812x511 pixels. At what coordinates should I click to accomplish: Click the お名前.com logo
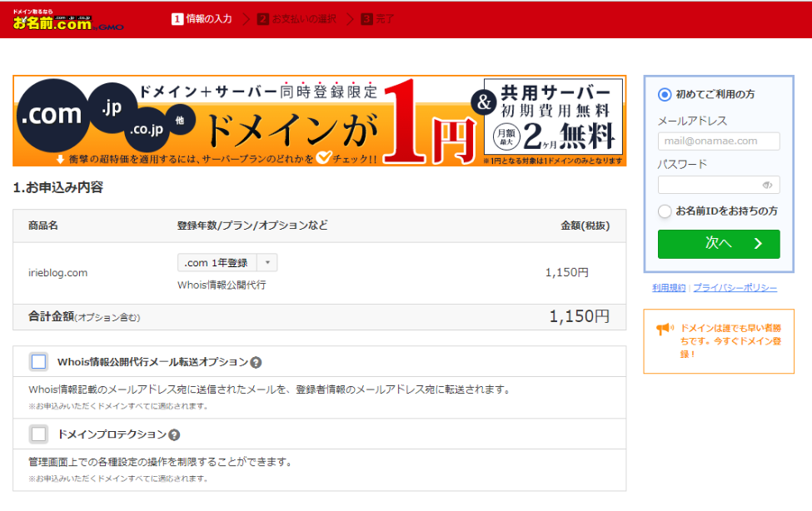tap(67, 21)
